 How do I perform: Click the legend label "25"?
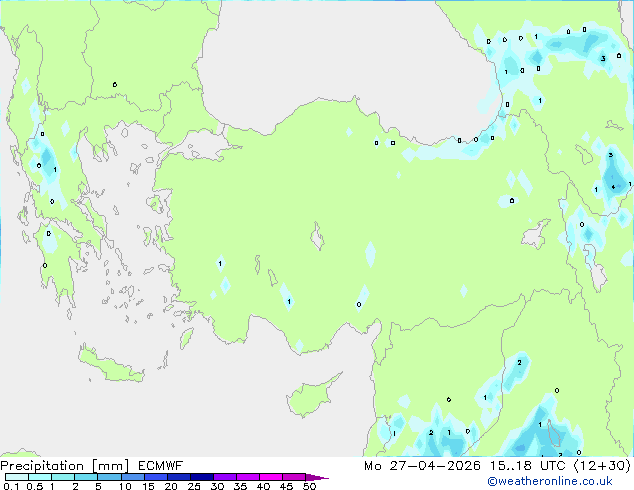point(194,486)
